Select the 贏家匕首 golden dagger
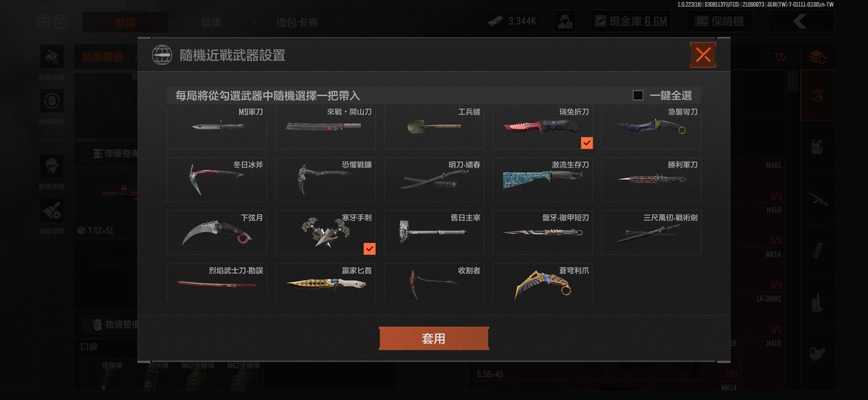868x400 pixels. pyautogui.click(x=325, y=282)
